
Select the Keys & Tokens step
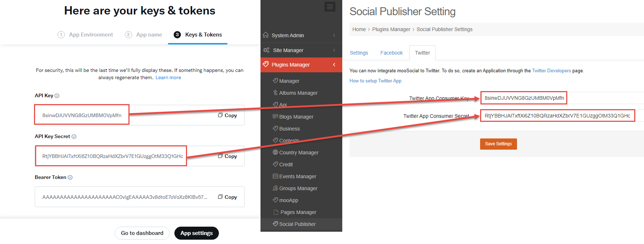pyautogui.click(x=198, y=35)
